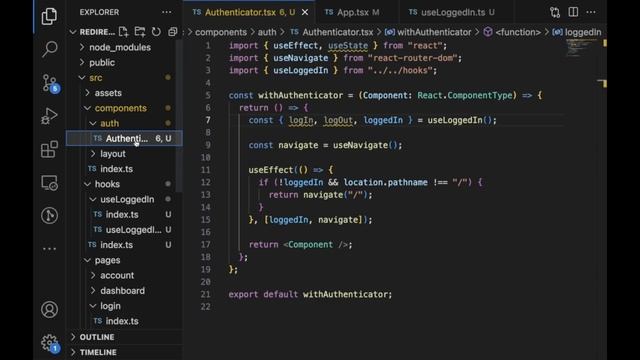640x360 pixels.
Task: Expand the node_modules folder
Action: (120, 47)
